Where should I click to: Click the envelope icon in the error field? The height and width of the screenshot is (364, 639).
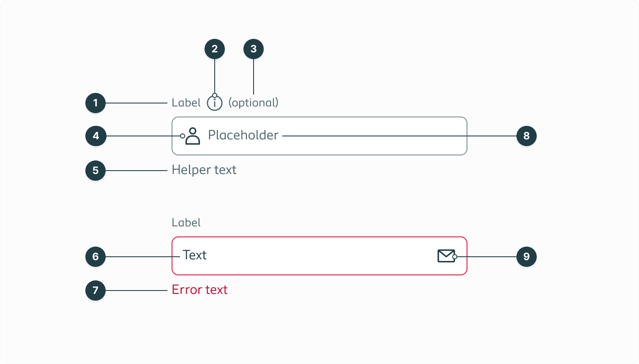pos(445,256)
